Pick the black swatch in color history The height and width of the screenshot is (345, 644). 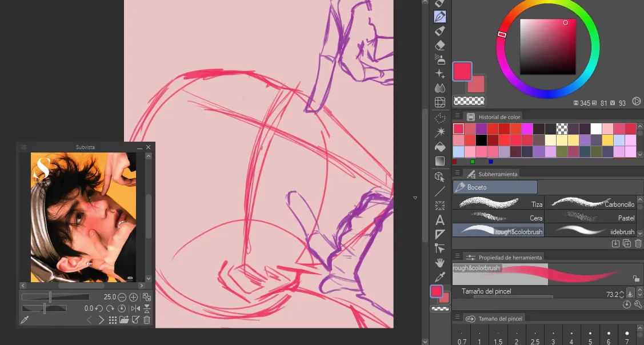click(x=481, y=140)
